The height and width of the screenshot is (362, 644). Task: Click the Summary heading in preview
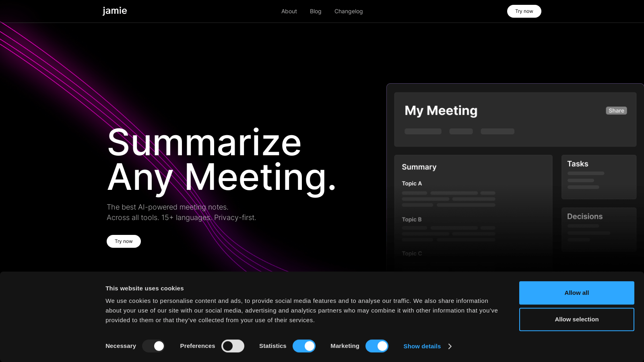point(419,167)
